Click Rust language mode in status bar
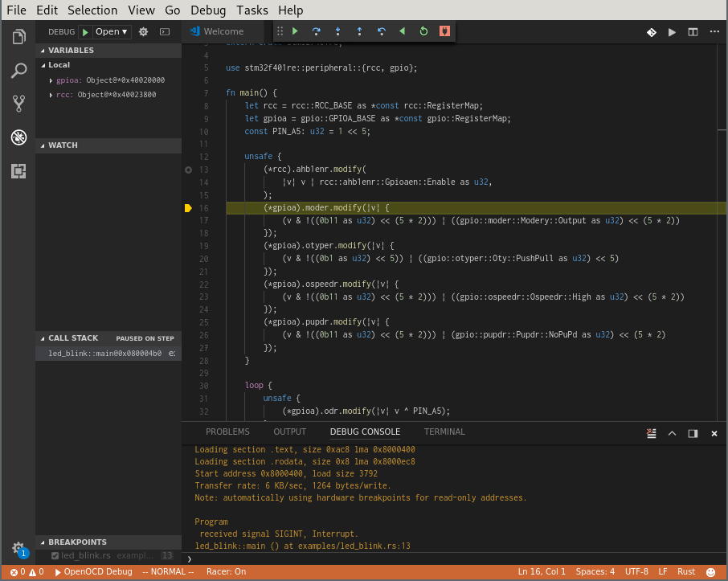 685,571
